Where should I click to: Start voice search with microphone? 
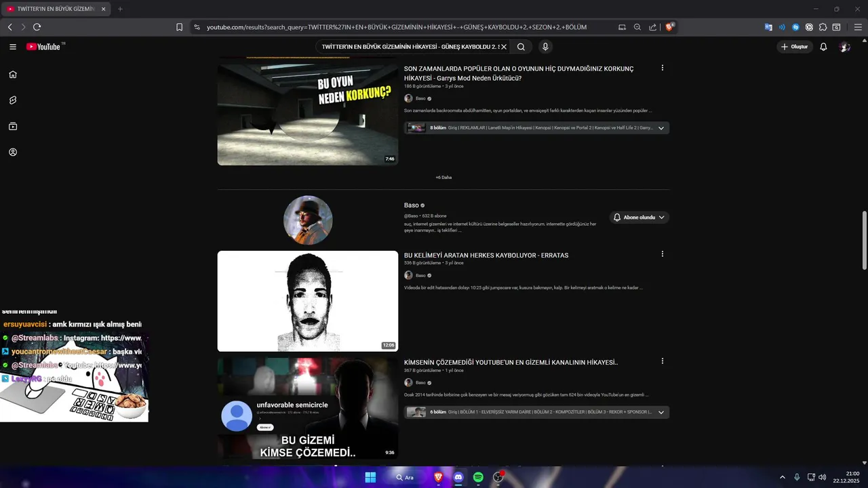tap(545, 47)
